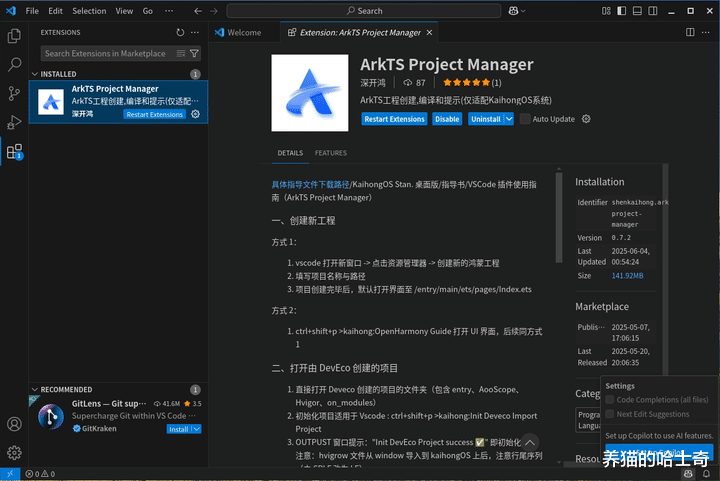The height and width of the screenshot is (481, 720).
Task: Open Accounts icon in activity bar
Action: 14,424
